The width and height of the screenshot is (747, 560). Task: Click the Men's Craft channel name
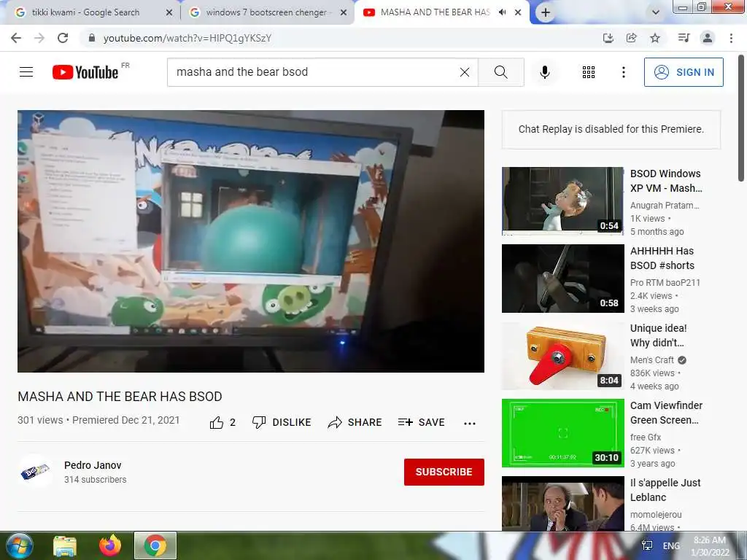point(651,360)
